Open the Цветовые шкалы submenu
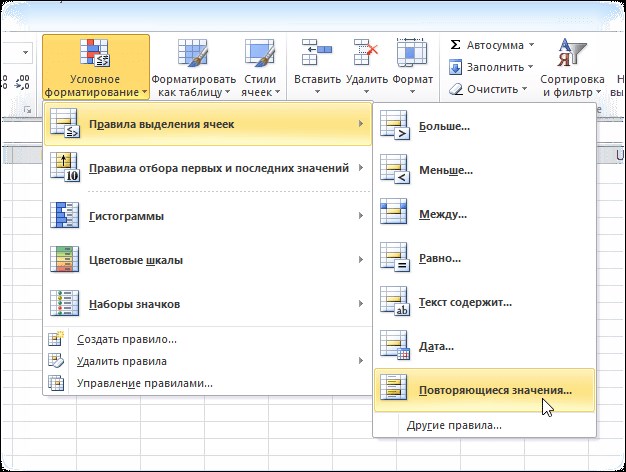 [208, 260]
